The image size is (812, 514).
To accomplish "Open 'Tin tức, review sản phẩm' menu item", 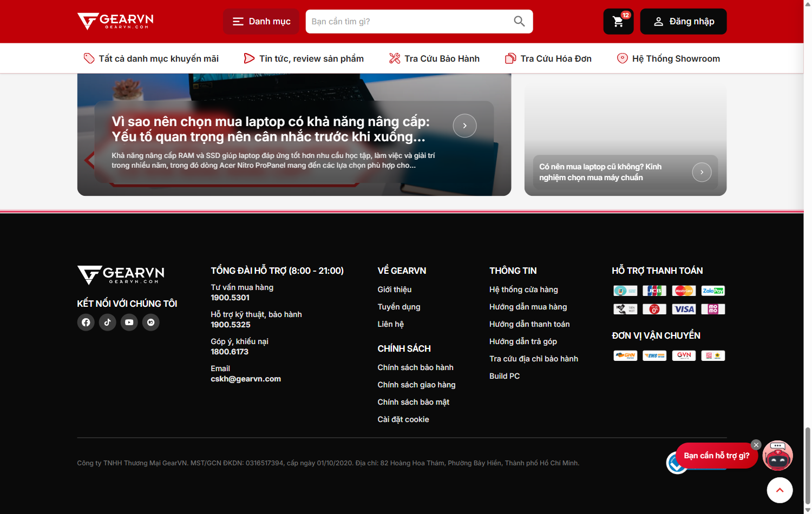I will (304, 58).
